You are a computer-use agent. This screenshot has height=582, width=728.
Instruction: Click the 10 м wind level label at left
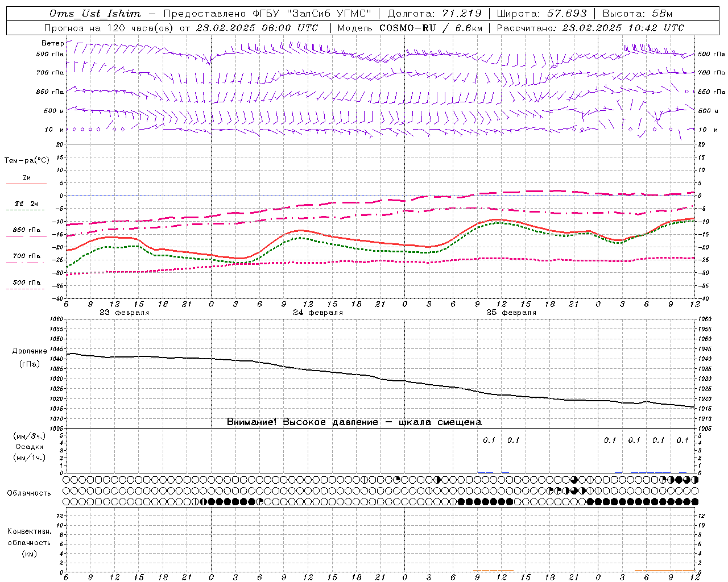pos(54,130)
